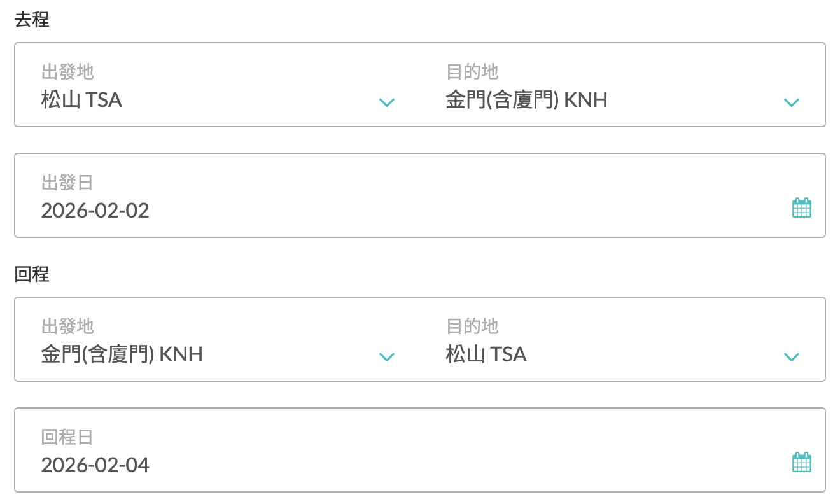Screen dimensions: 840x504
Task: Click the 回程 section heading
Action: pyautogui.click(x=31, y=274)
